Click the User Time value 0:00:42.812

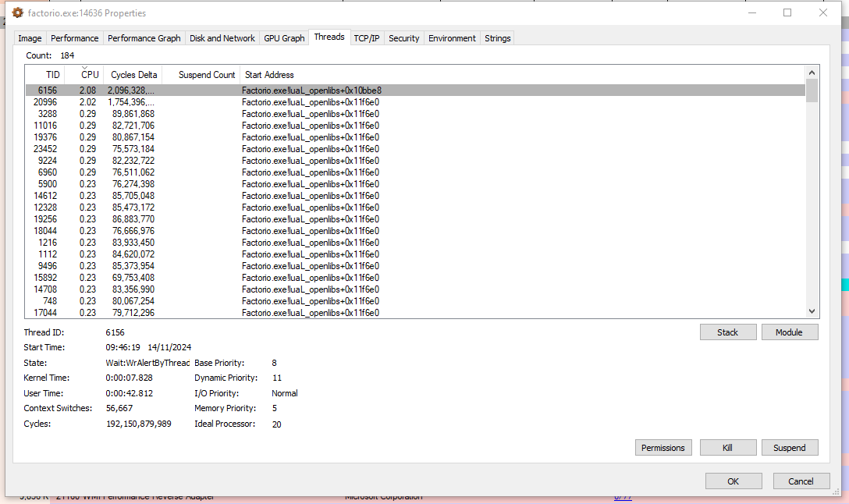(x=129, y=393)
